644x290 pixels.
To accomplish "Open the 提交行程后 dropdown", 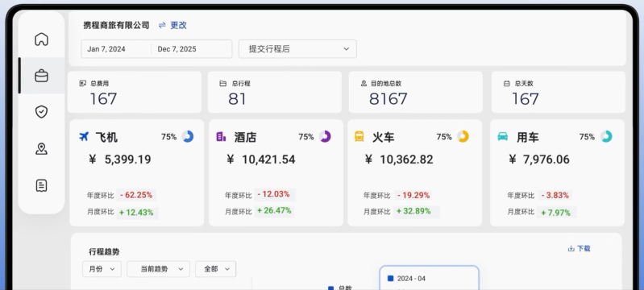I will [297, 49].
